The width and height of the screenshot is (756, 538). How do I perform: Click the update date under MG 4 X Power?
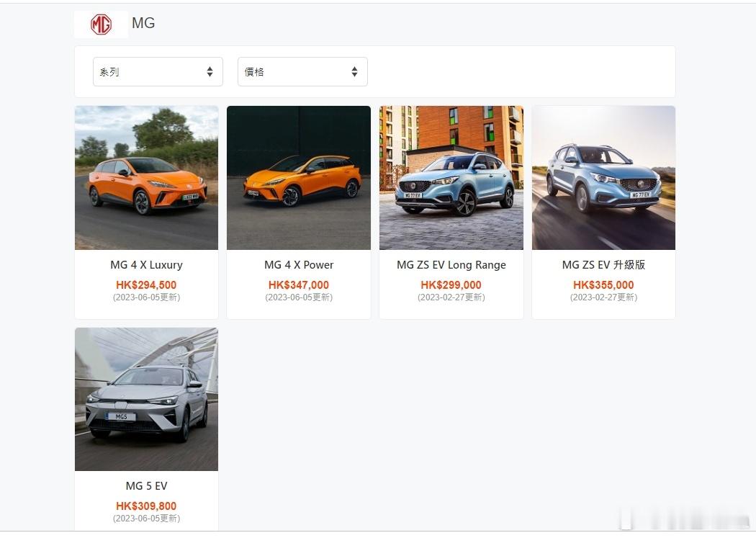(x=299, y=297)
